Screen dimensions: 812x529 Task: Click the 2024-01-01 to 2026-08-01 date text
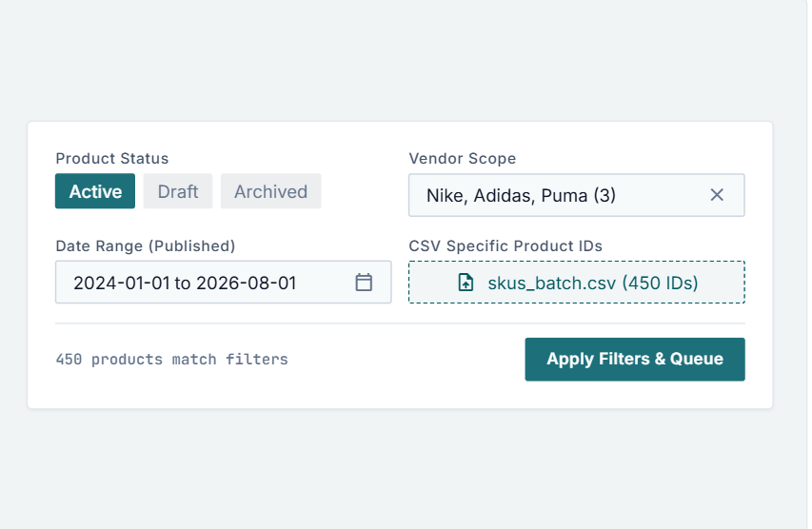pyautogui.click(x=185, y=284)
